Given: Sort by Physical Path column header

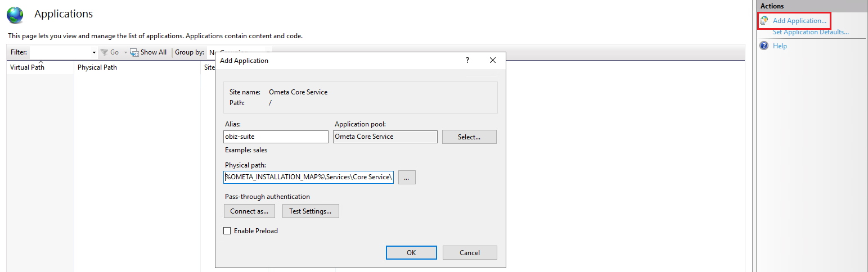Looking at the screenshot, I should pos(137,67).
